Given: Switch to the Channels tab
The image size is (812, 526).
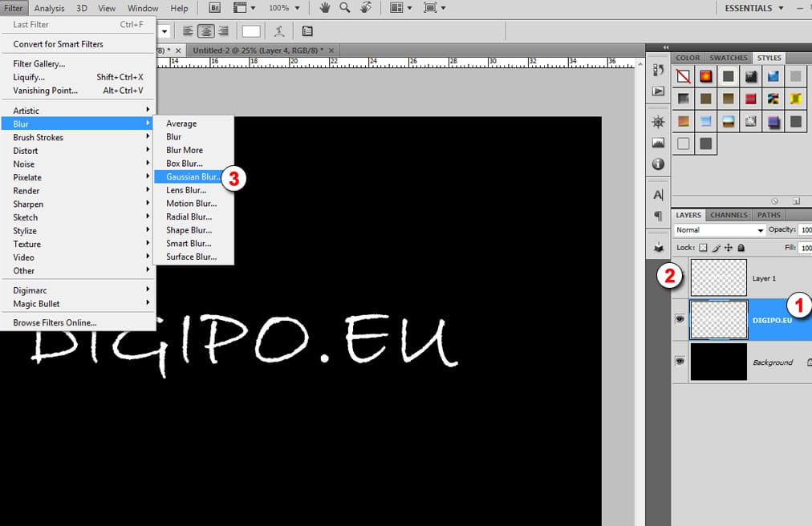Looking at the screenshot, I should (728, 215).
